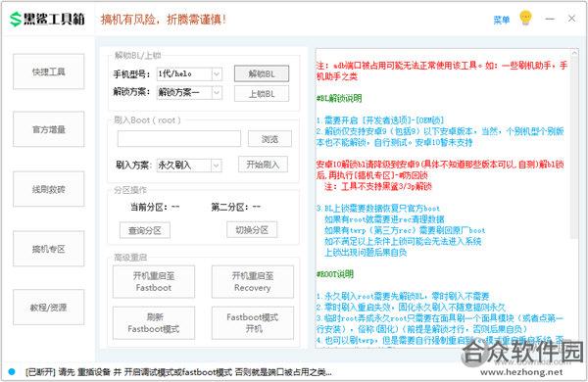Minimize the toolbox window
Screen dimensions: 588x382
(550, 19)
